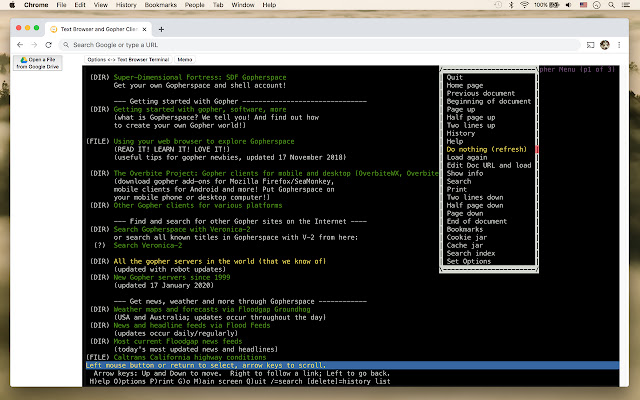
Task: Pick 'Set Options' in the popup menu
Action: click(470, 262)
